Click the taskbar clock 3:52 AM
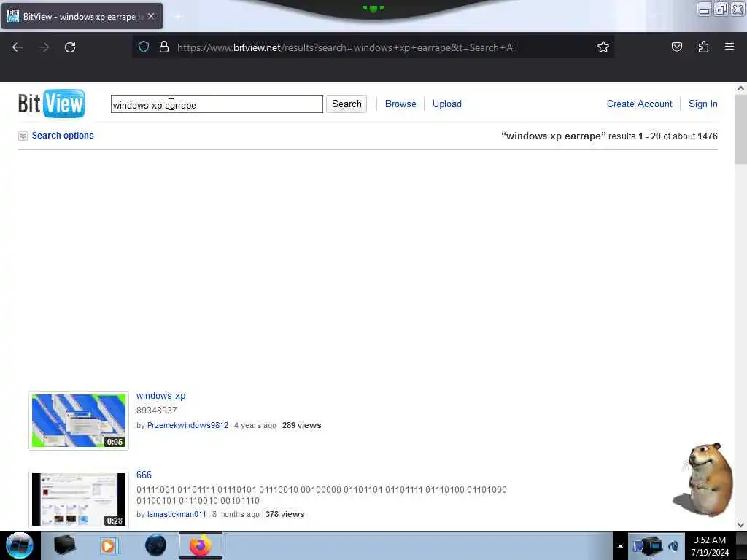 point(710,546)
